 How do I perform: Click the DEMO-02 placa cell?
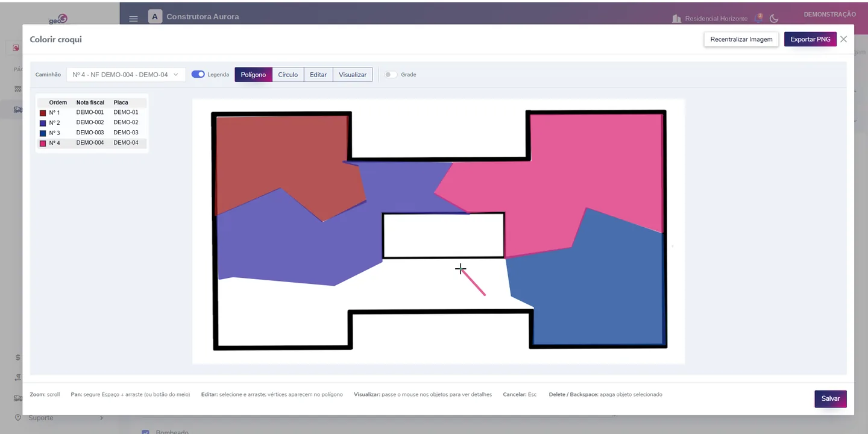point(126,122)
